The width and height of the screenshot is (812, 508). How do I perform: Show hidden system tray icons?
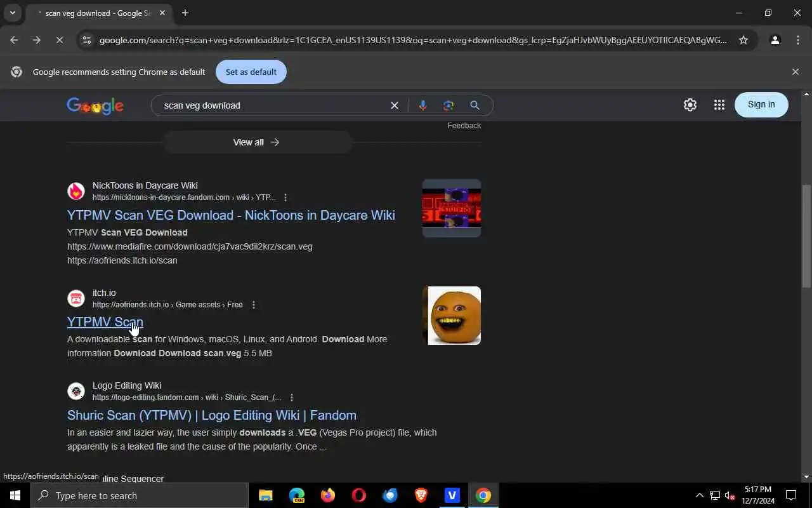point(699,495)
